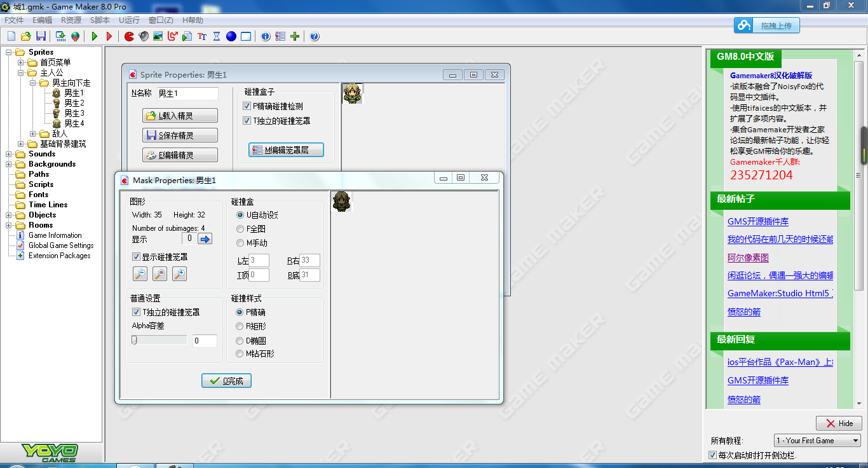
Task: Open the S脚本 menu
Action: [x=100, y=20]
